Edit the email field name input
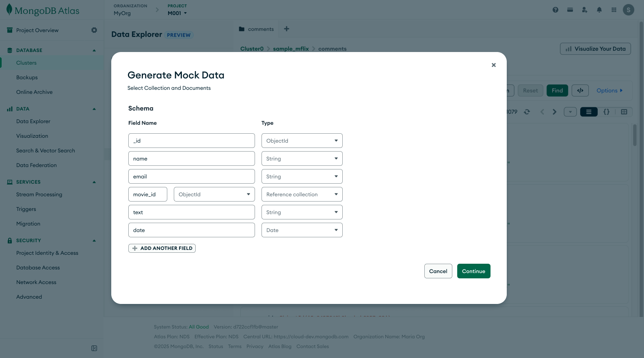 [192, 176]
